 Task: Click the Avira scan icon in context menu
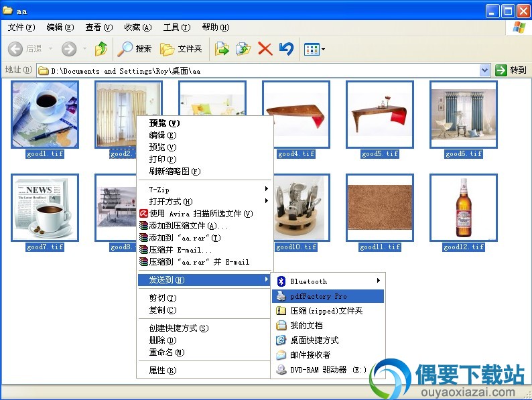point(143,214)
